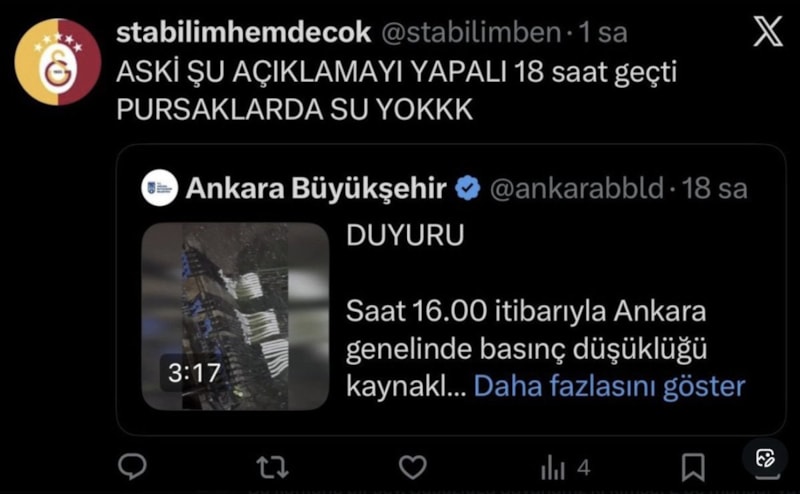Open the Galatasaray profile avatar
This screenshot has height=494, width=800.
58,62
